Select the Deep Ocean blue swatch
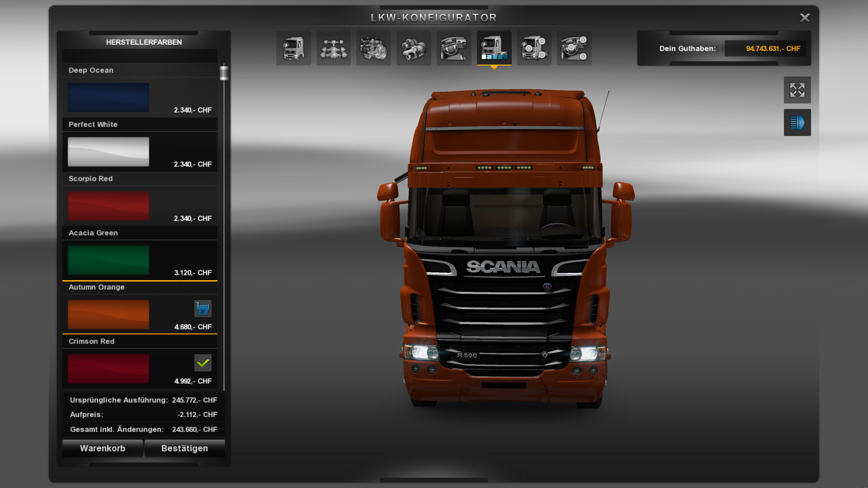The width and height of the screenshot is (868, 488). coord(108,98)
